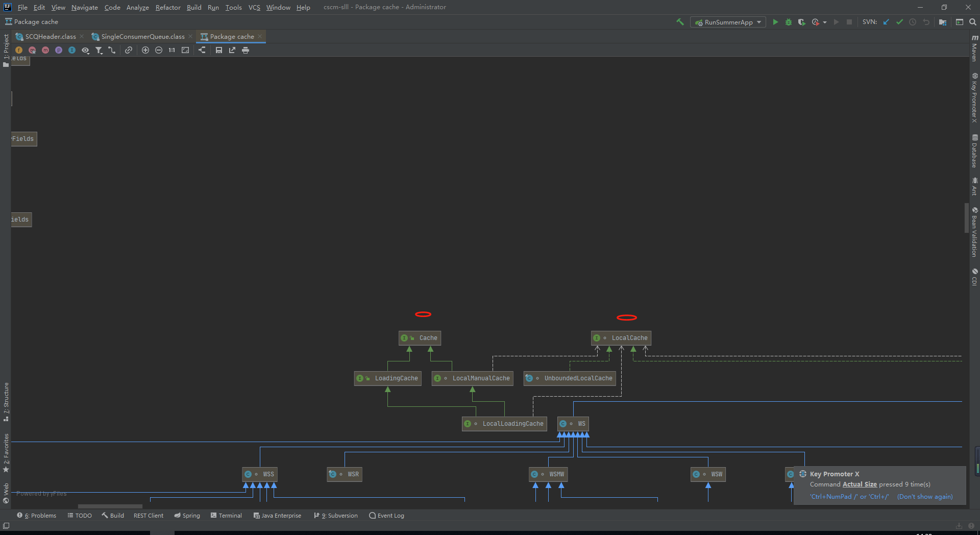980x535 pixels.
Task: Click the "Don't show again" link
Action: pos(925,497)
